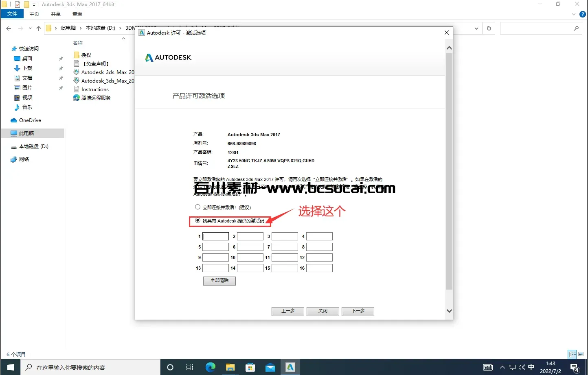Switch to details view icon in status bar

572,354
